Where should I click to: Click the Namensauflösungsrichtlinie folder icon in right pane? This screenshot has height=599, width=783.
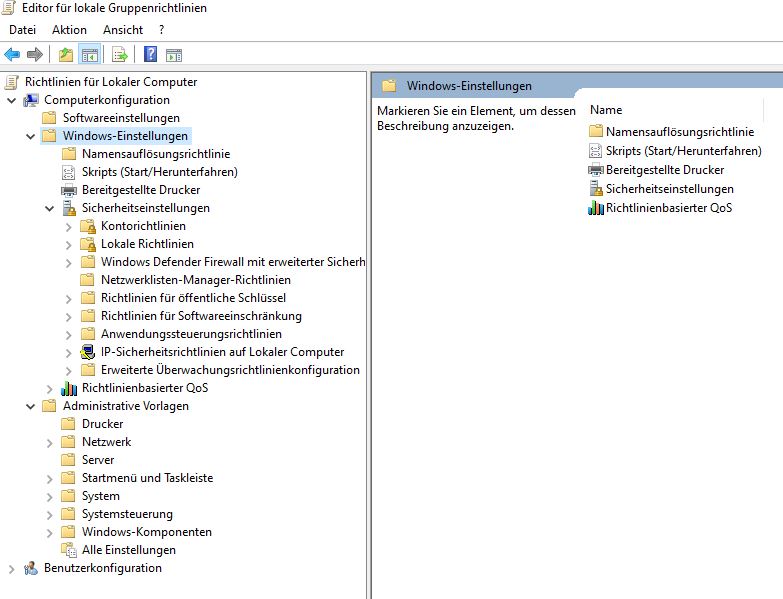(596, 131)
